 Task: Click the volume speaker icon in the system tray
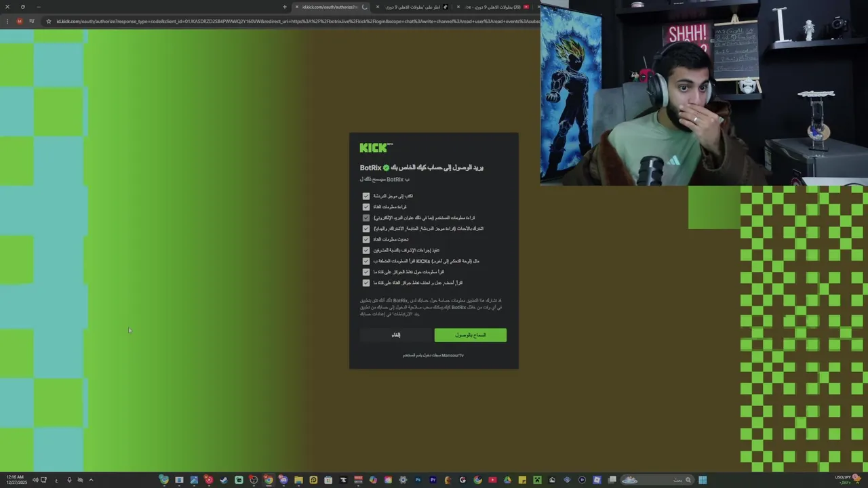click(35, 480)
